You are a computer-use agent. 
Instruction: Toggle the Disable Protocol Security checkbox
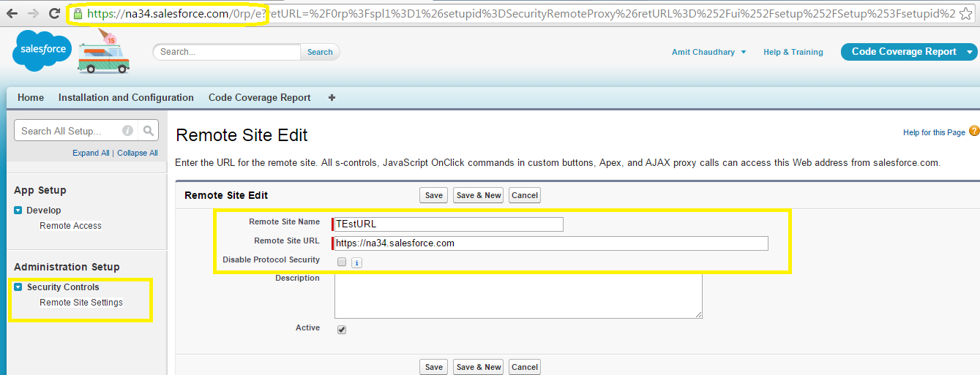342,262
